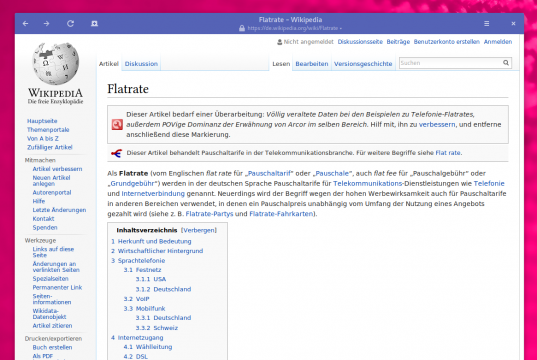Click Artikel verbessern in sidebar
Image resolution: width=537 pixels, height=360 pixels.
pos(57,169)
